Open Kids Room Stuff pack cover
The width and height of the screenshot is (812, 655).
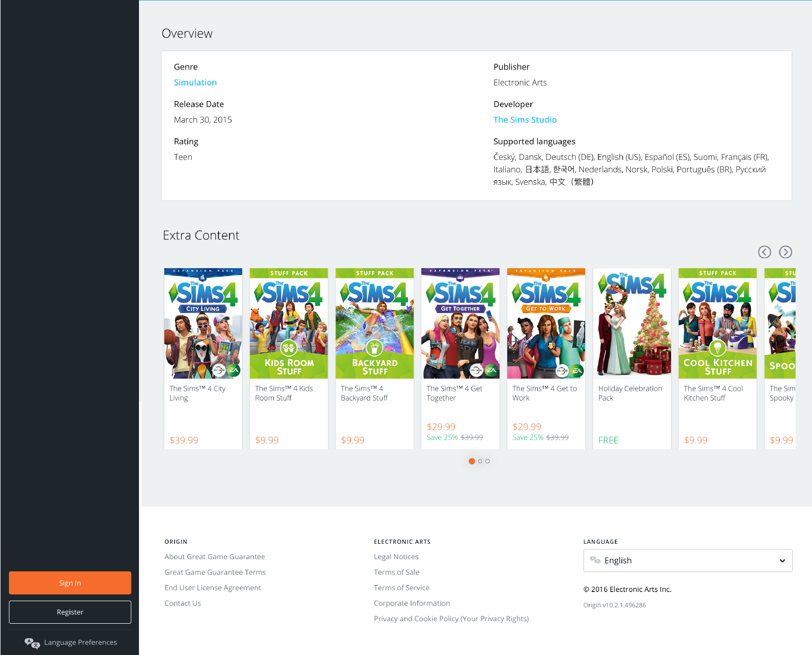point(289,323)
